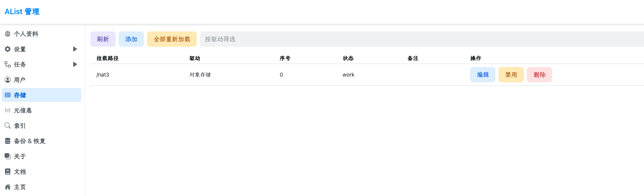The image size is (644, 196).
Task: Click the 任务 task-tree icon
Action: [x=8, y=64]
